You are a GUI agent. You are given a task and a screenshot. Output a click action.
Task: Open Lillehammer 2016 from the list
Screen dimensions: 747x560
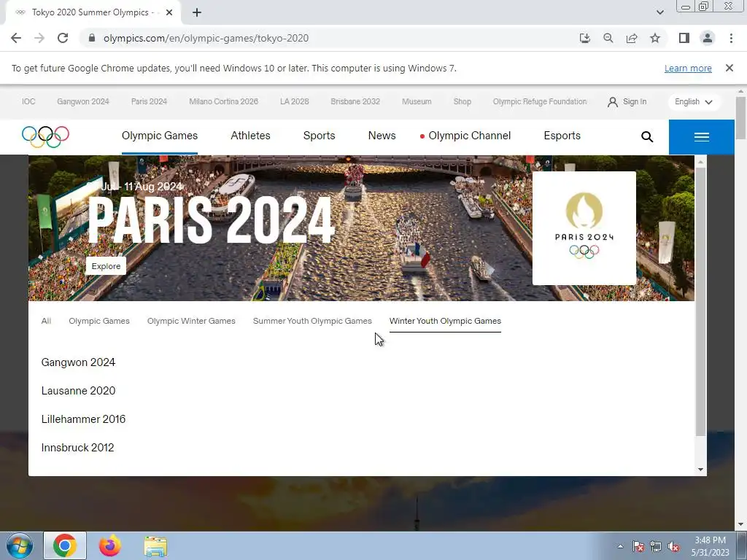click(x=83, y=419)
